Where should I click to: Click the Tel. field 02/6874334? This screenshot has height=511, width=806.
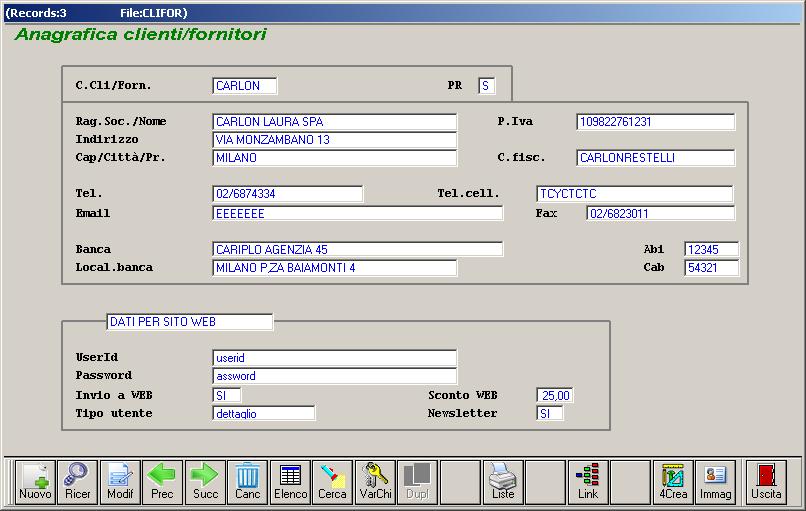click(x=287, y=194)
